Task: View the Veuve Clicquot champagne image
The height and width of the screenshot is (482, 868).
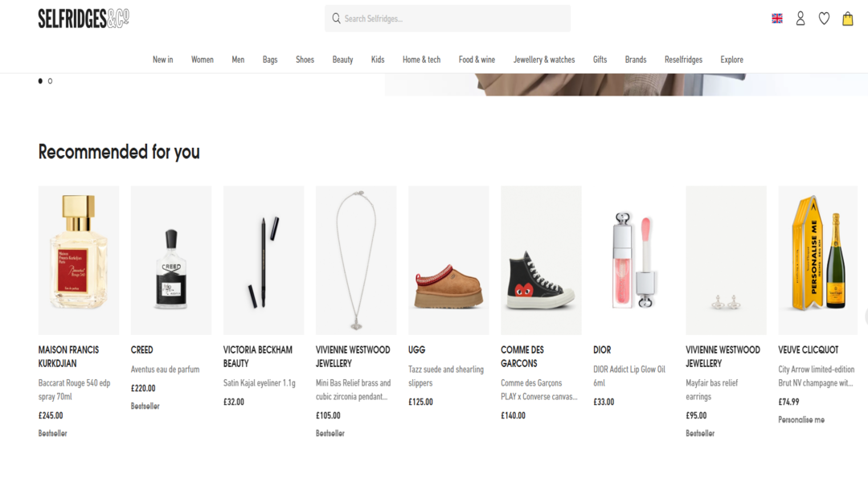Action: [817, 260]
